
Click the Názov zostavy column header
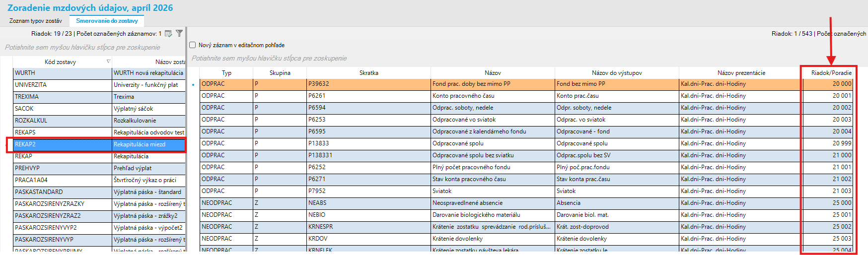(x=149, y=62)
